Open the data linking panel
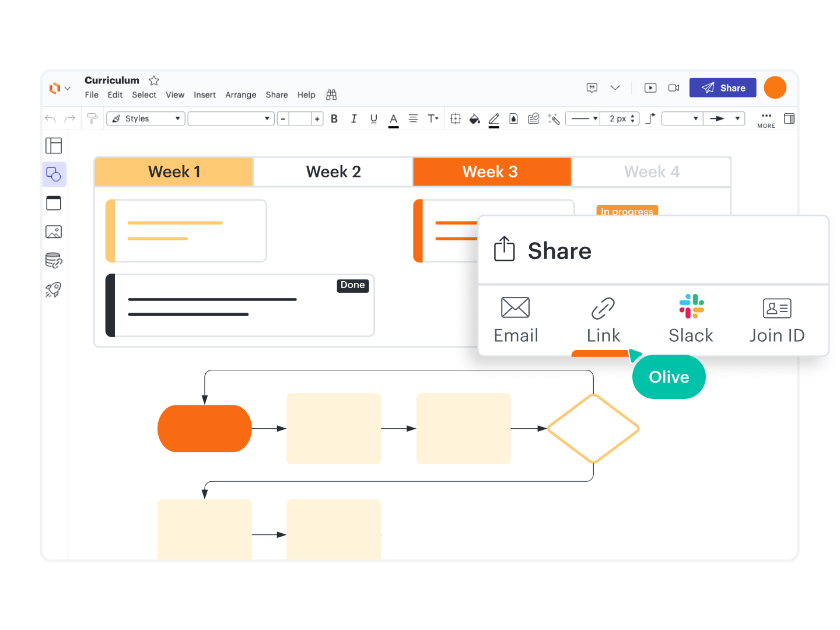This screenshot has width=840, height=630. point(54,261)
